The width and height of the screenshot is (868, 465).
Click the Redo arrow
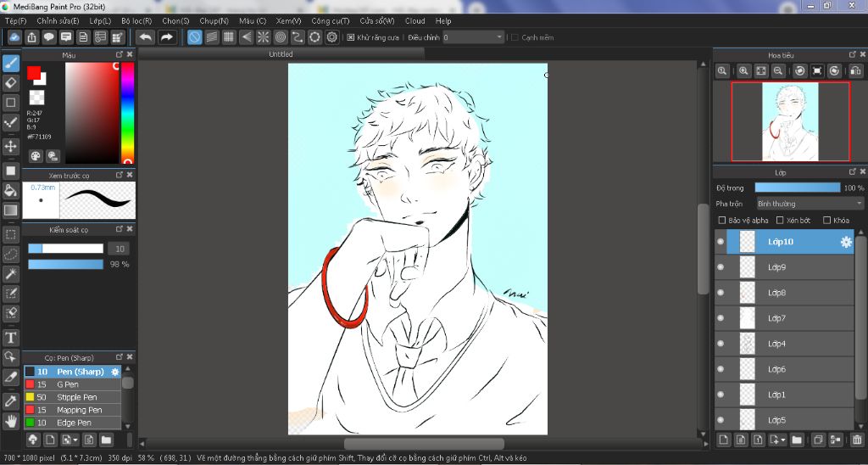(x=166, y=37)
